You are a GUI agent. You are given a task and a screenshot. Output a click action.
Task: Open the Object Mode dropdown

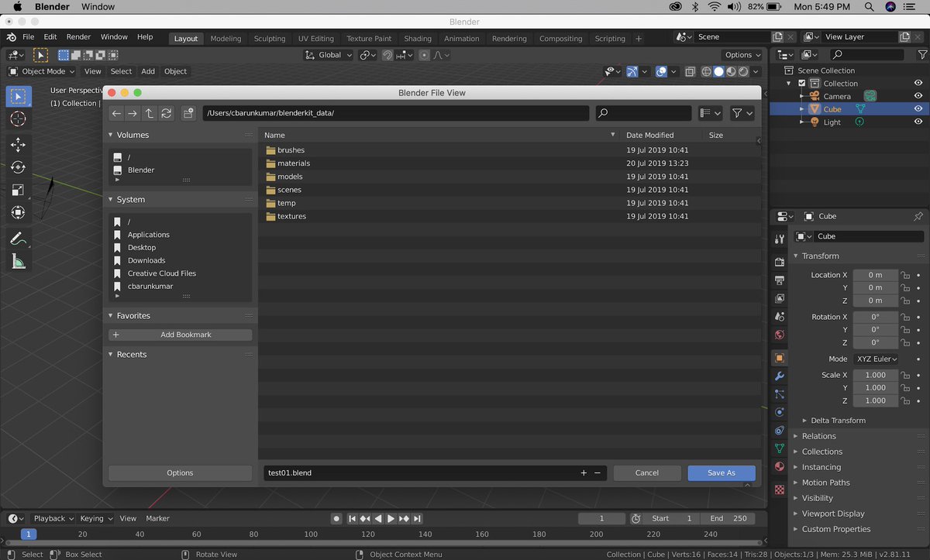click(x=42, y=71)
